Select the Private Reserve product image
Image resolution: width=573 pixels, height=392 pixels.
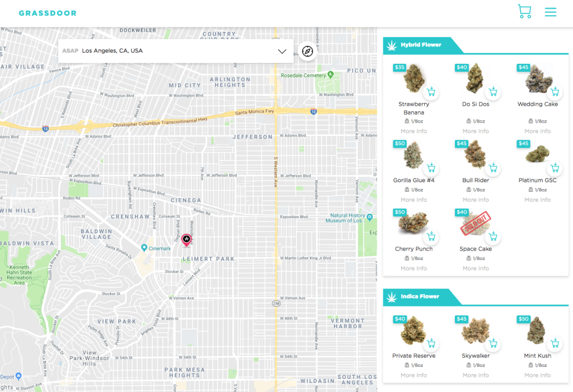coord(414,330)
